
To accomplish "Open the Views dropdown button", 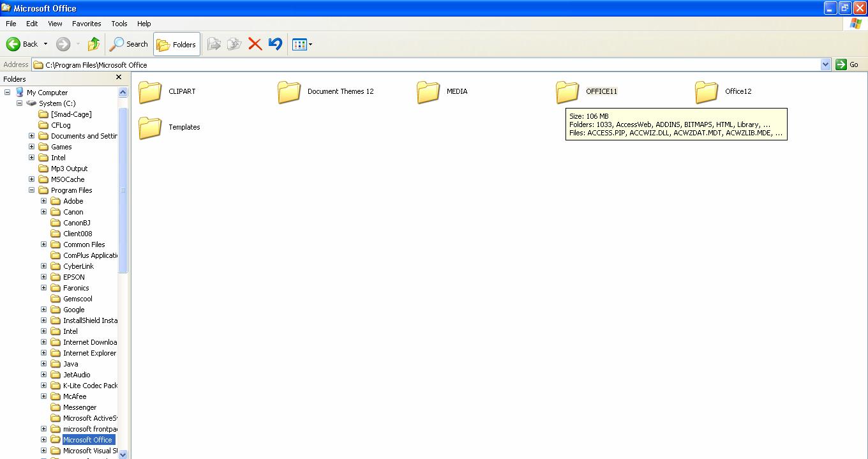I will coord(302,44).
